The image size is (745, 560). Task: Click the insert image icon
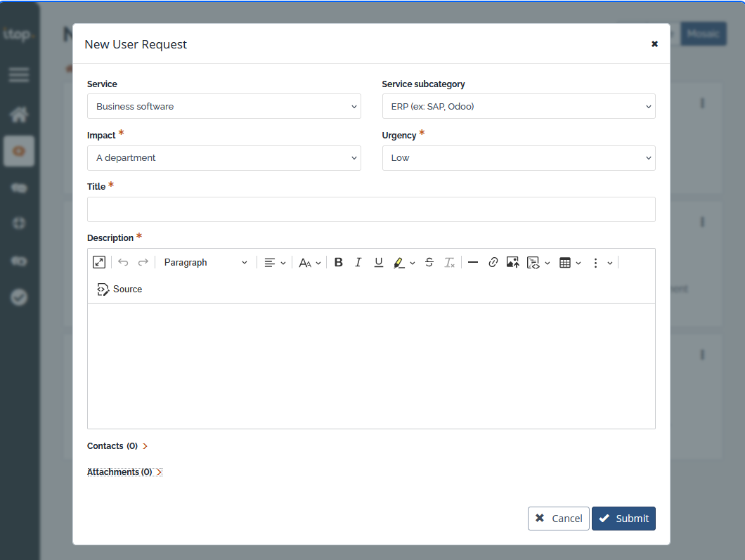(512, 262)
